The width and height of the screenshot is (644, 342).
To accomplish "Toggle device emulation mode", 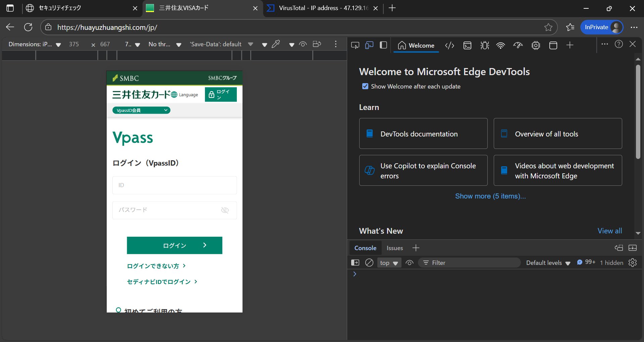I will (x=369, y=45).
